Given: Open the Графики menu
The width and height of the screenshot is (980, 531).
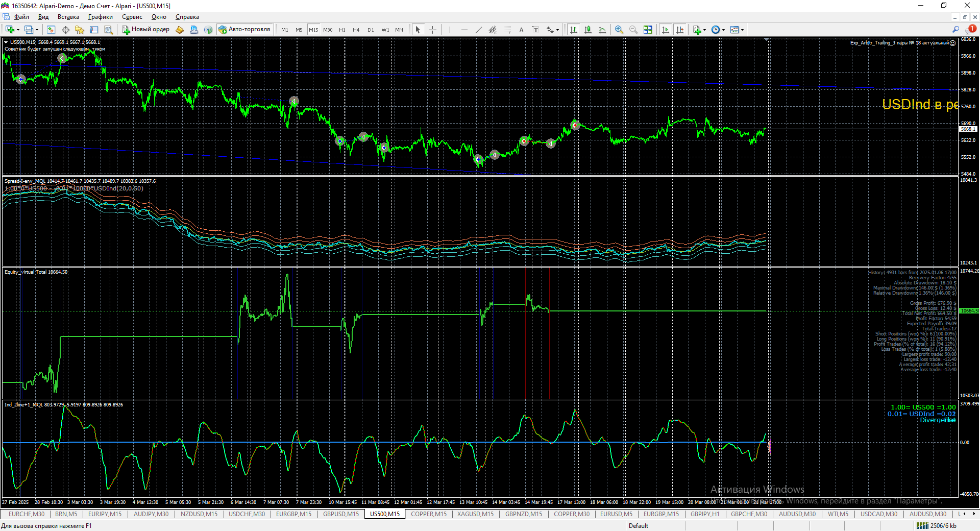Looking at the screenshot, I should pos(101,17).
